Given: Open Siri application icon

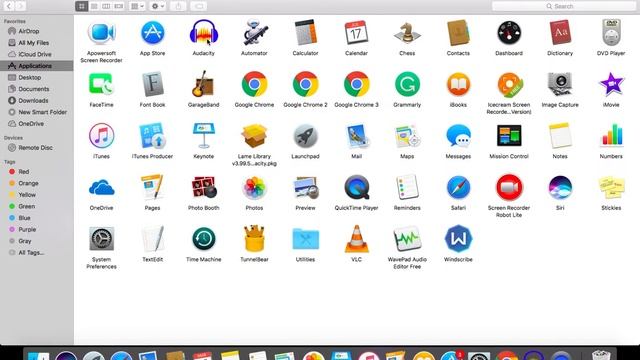Looking at the screenshot, I should click(x=560, y=187).
